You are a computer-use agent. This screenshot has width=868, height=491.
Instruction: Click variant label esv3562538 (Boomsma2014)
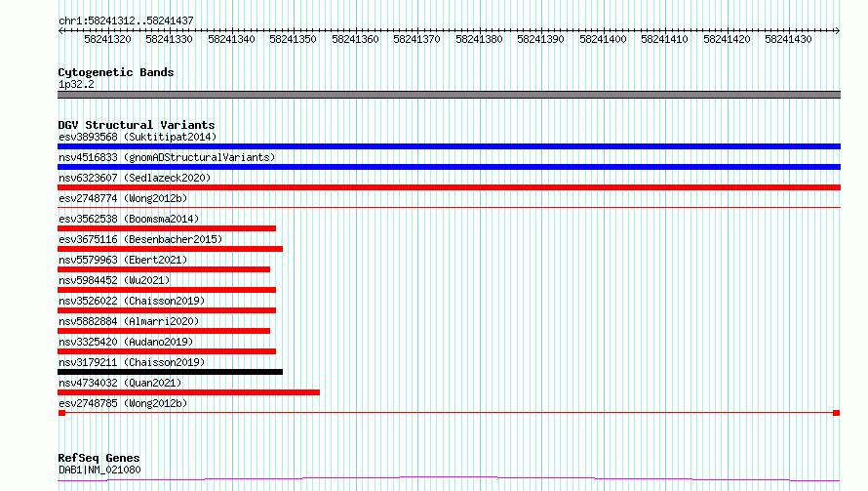[129, 219]
